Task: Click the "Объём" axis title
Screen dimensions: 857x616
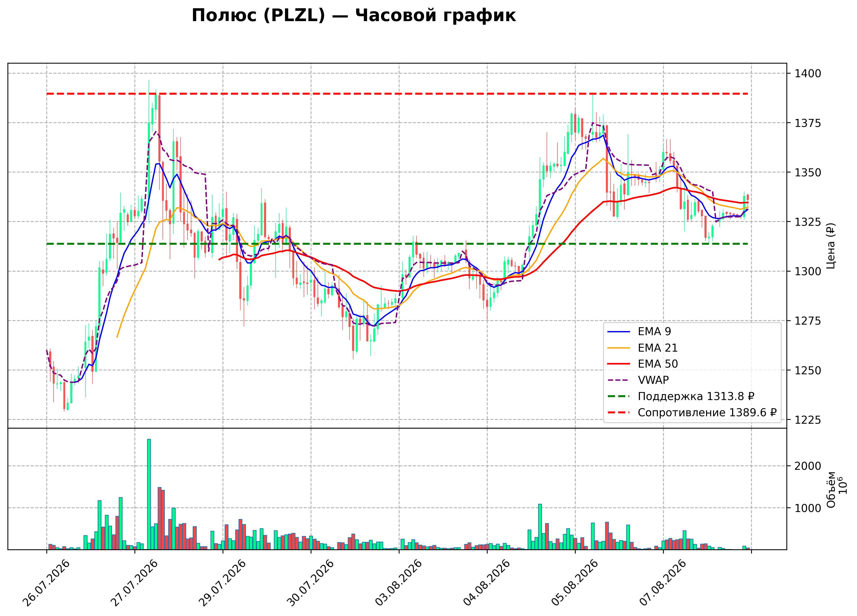Action: click(x=830, y=489)
